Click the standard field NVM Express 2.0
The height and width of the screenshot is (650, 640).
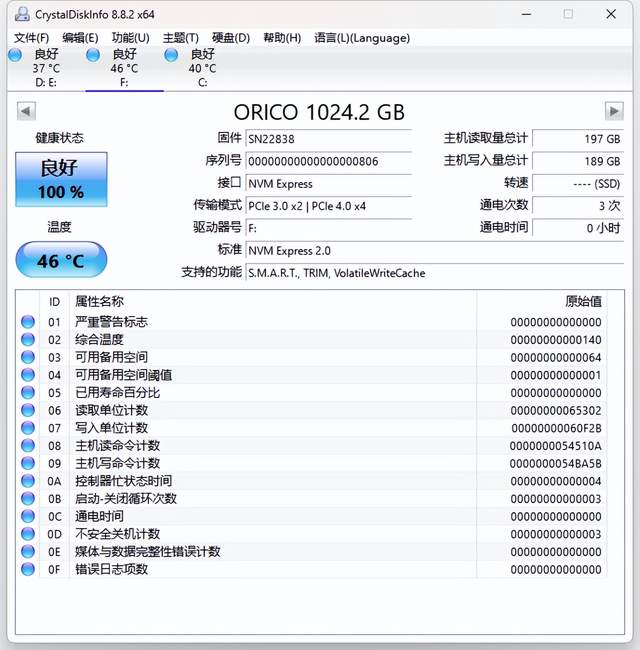pyautogui.click(x=434, y=250)
